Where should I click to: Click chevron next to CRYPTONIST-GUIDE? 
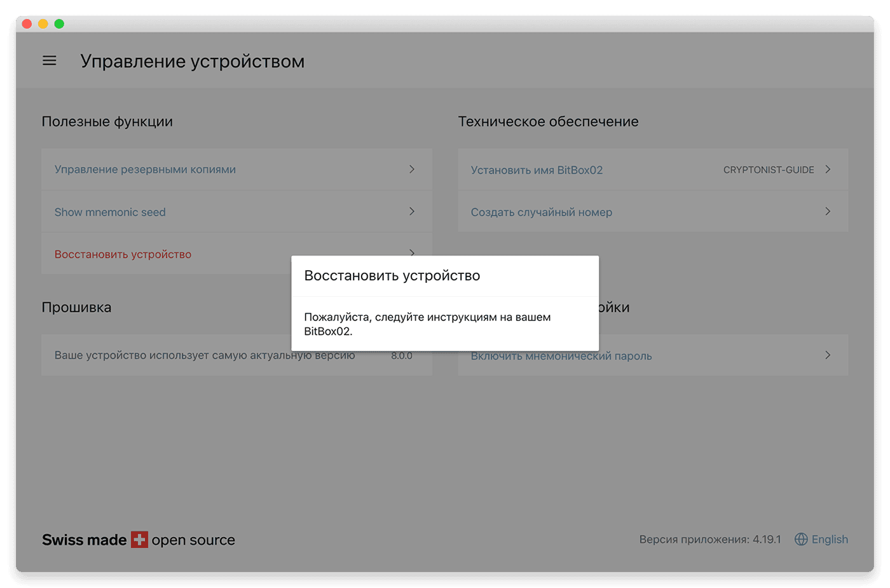coord(828,169)
